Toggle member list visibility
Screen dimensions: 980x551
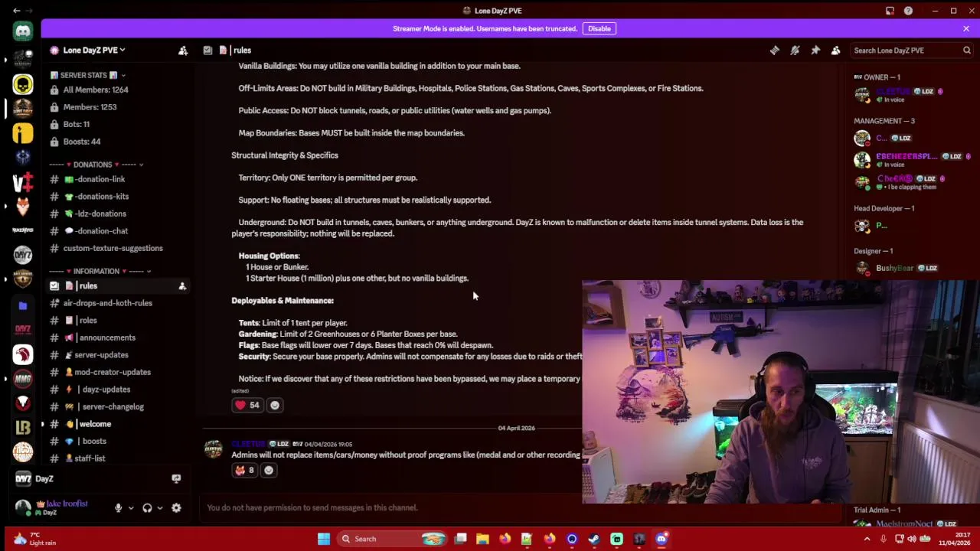pyautogui.click(x=835, y=51)
